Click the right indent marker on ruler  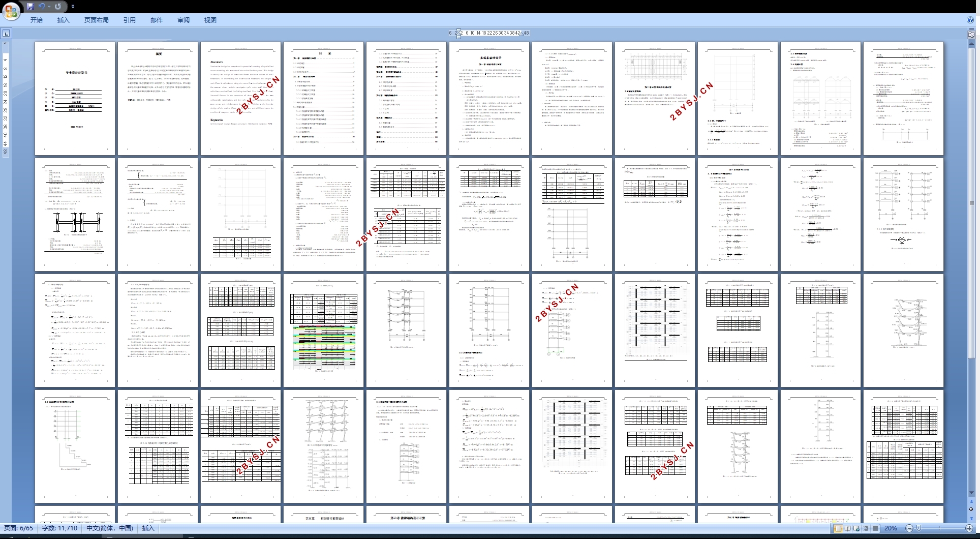point(521,35)
